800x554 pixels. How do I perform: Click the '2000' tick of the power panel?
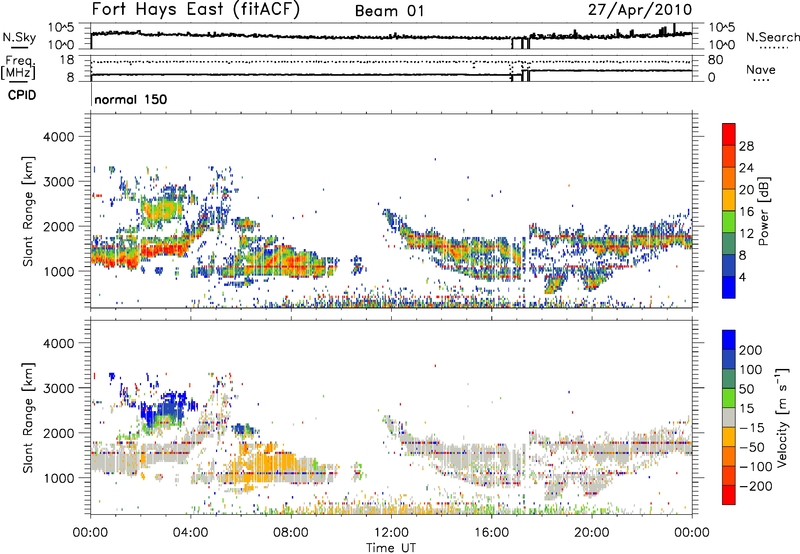(x=59, y=226)
